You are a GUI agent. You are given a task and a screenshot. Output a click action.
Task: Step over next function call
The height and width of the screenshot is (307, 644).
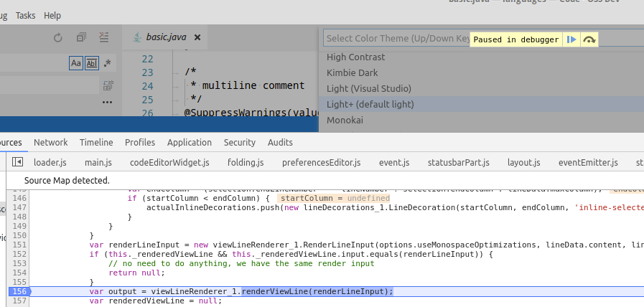point(589,39)
